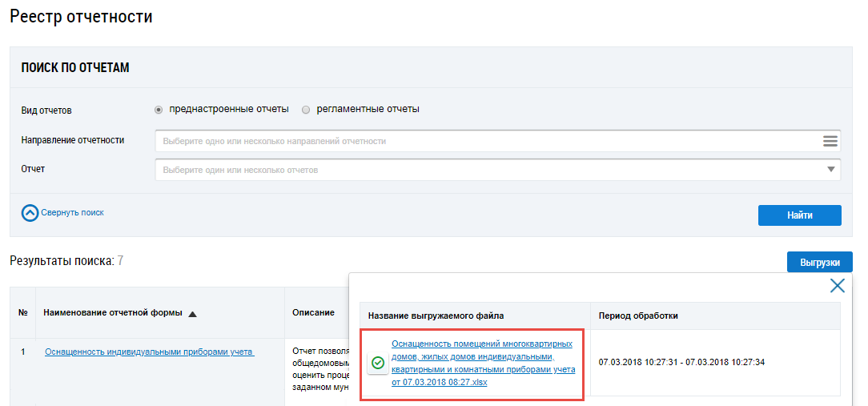Click 'Название выгружаемого файла' column header
868x406 pixels.
coord(436,316)
